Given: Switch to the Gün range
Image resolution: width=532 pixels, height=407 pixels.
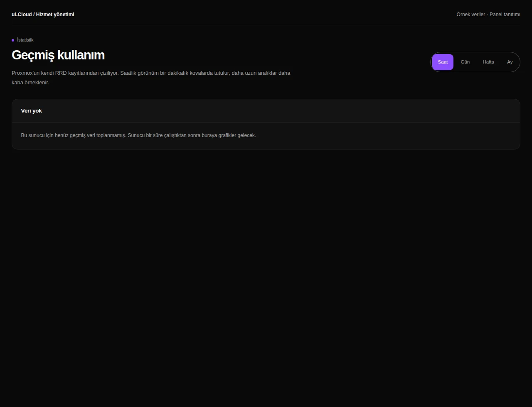Looking at the screenshot, I should (x=465, y=62).
